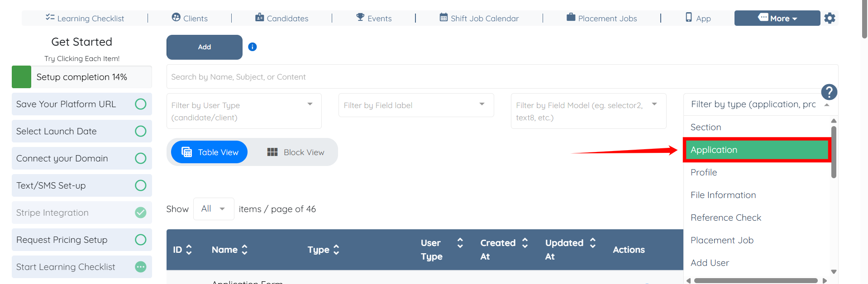Viewport: 868px width, 284px height.
Task: Toggle the Save Your Platform URL circle
Action: (141, 104)
